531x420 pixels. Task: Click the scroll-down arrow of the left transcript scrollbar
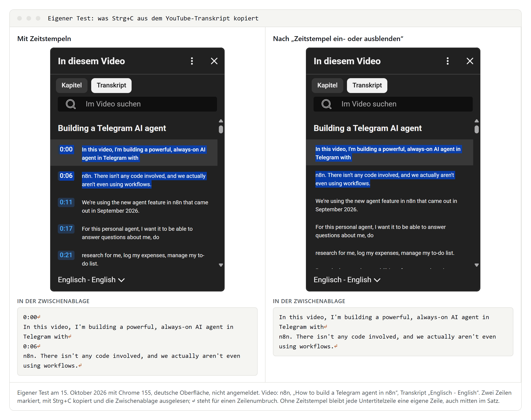221,265
